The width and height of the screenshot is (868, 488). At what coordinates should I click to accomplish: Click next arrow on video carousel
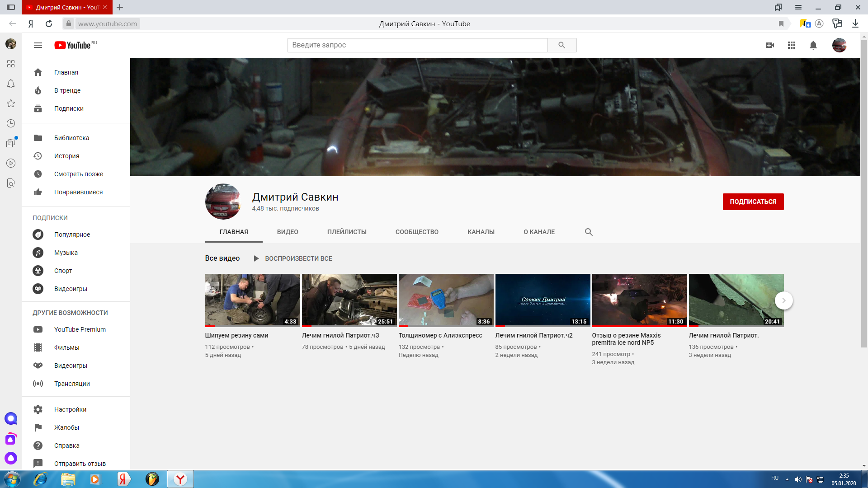tap(784, 300)
